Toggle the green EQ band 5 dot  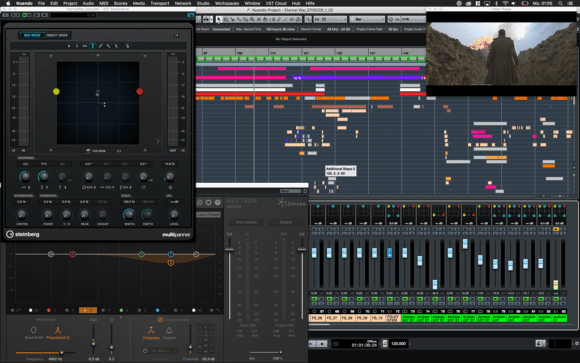(121, 310)
